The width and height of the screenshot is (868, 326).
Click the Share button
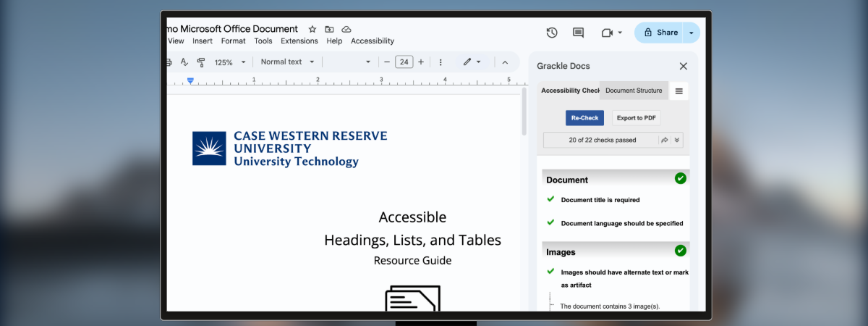tap(660, 33)
